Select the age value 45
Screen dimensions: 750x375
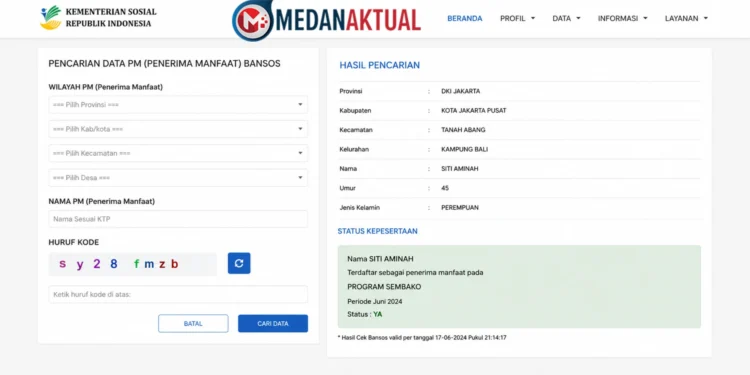445,188
